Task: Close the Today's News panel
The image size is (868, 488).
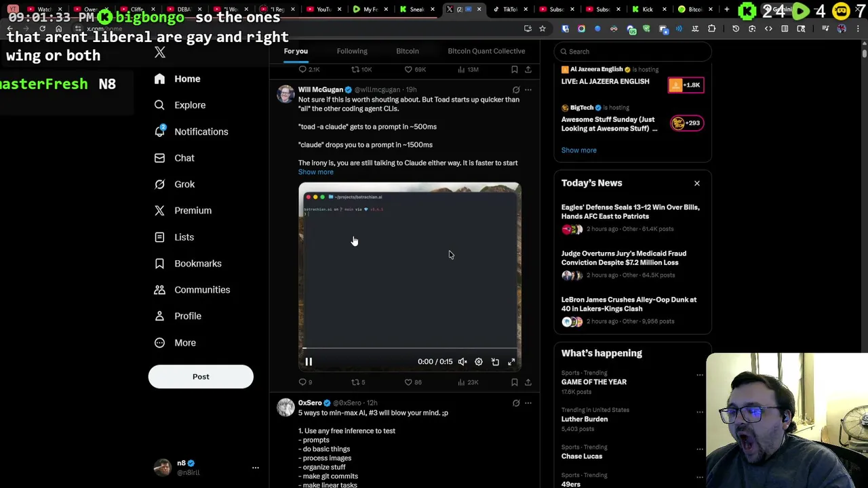Action: 696,183
